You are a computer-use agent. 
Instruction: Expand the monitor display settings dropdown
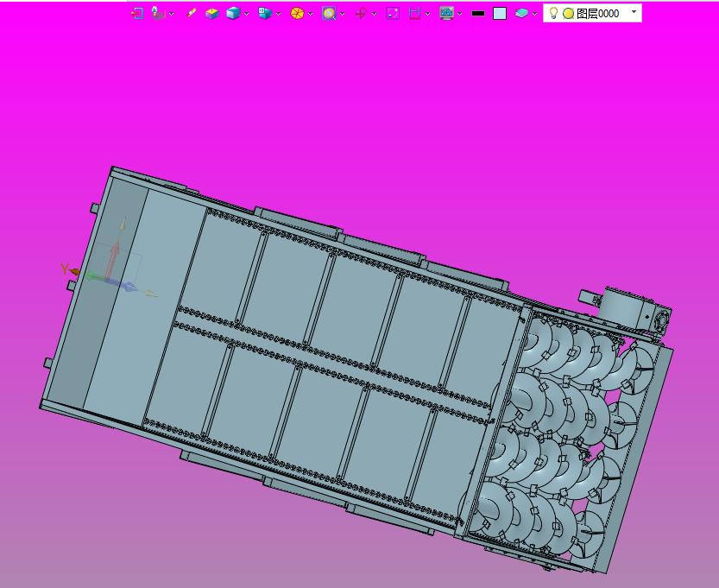pyautogui.click(x=459, y=14)
